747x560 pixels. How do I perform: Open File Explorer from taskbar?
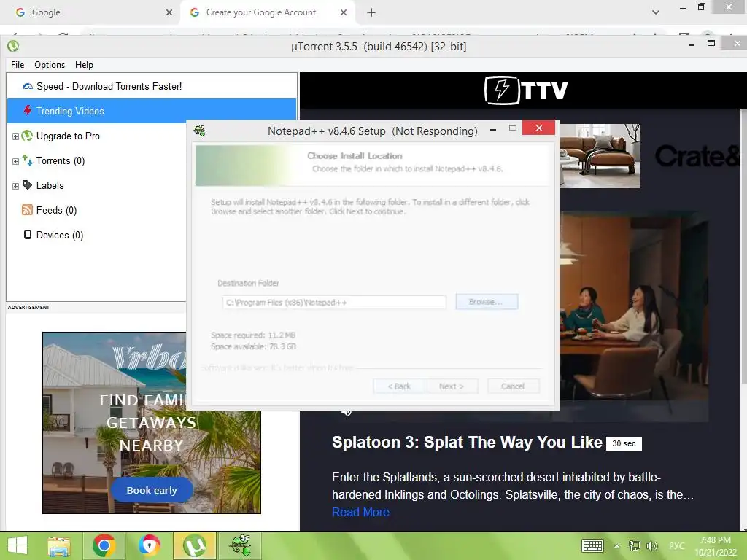click(59, 545)
